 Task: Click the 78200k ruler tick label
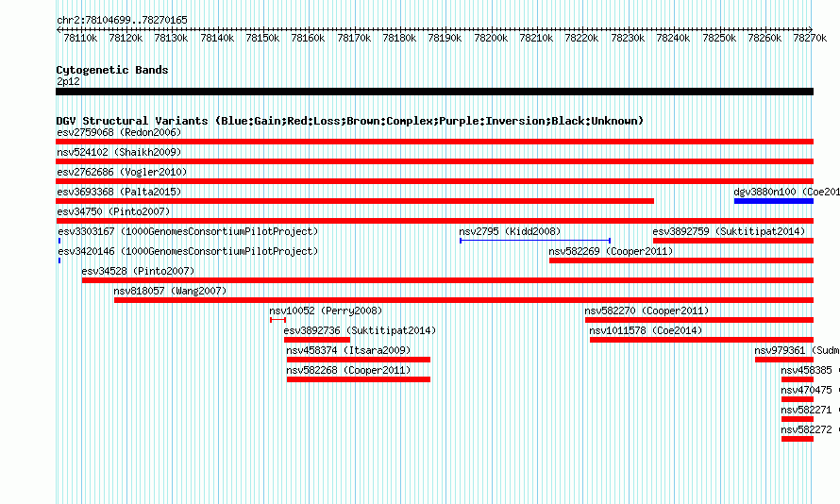[x=491, y=38]
